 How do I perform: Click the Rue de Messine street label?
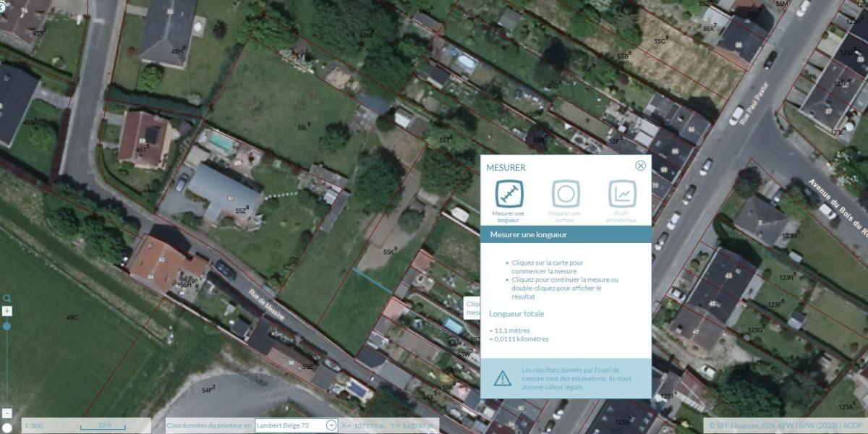[266, 307]
